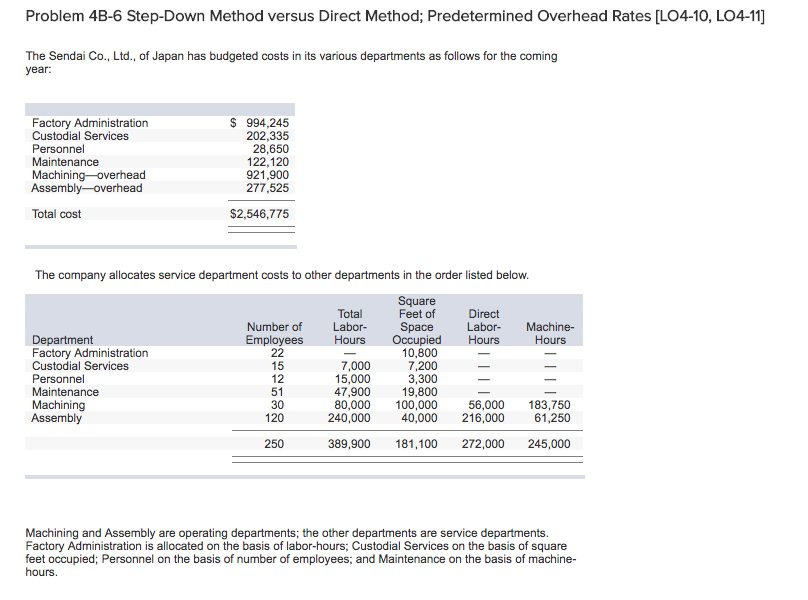The image size is (808, 600).
Task: Click the Number of Employees header
Action: (x=274, y=333)
